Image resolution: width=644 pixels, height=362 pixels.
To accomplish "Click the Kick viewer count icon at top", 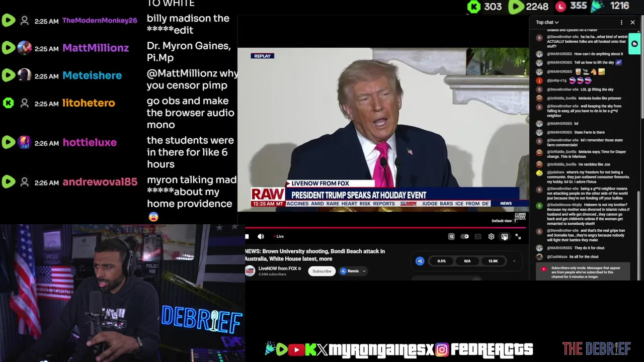I will coord(473,7).
